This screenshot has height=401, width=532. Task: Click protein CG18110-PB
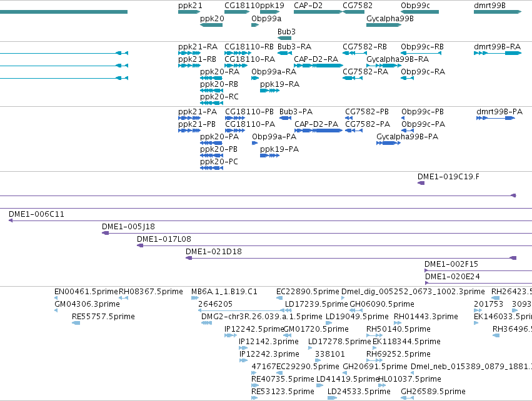pos(249,112)
